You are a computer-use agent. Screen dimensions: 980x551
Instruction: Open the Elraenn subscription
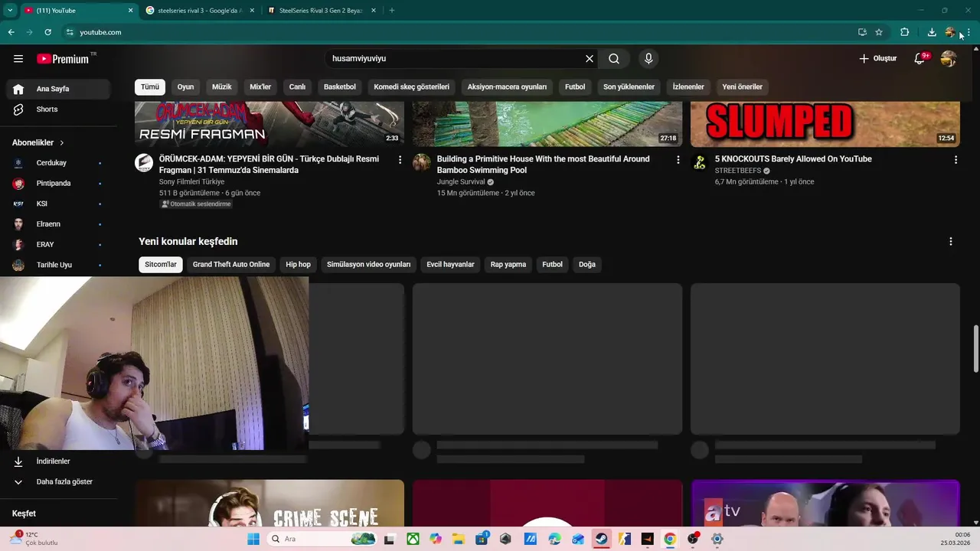coord(57,224)
